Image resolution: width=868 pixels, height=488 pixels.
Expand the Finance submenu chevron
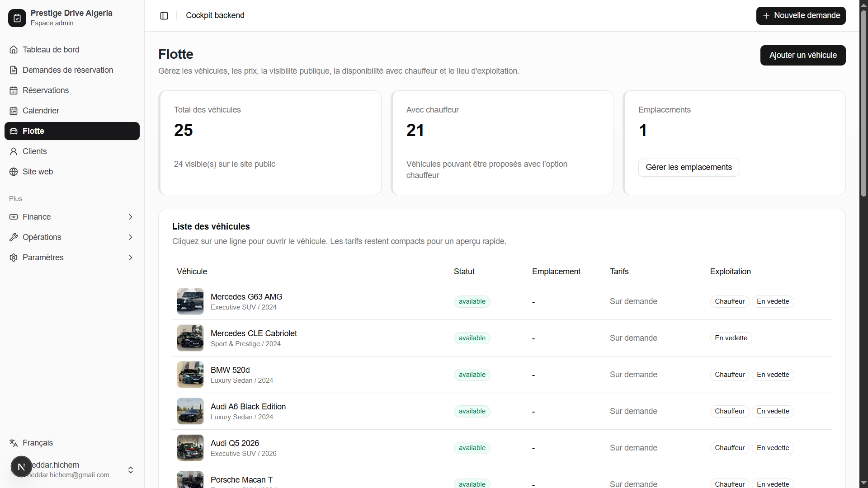(x=131, y=217)
